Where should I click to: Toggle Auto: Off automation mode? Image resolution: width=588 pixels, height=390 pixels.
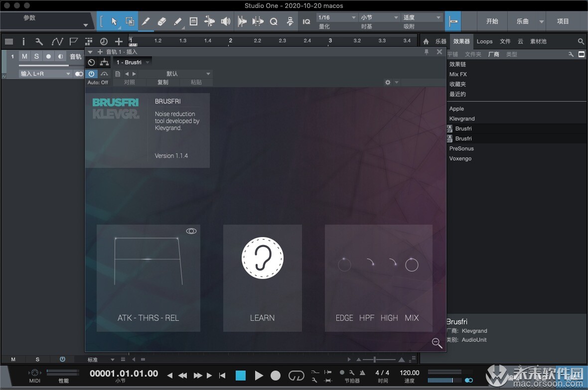click(98, 82)
